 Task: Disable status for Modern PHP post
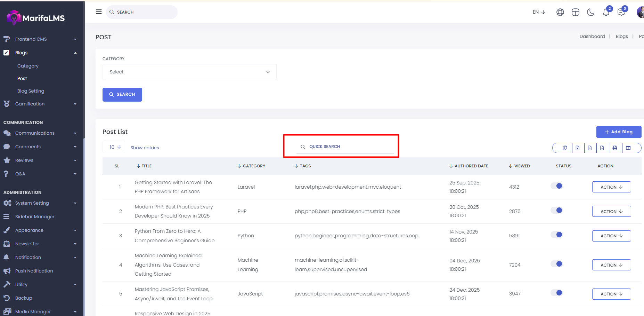click(x=556, y=210)
